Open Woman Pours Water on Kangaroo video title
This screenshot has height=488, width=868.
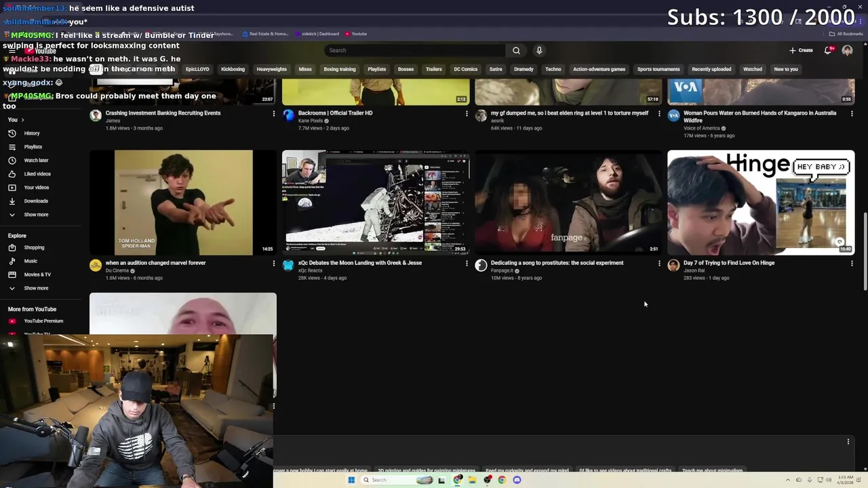[x=759, y=117]
